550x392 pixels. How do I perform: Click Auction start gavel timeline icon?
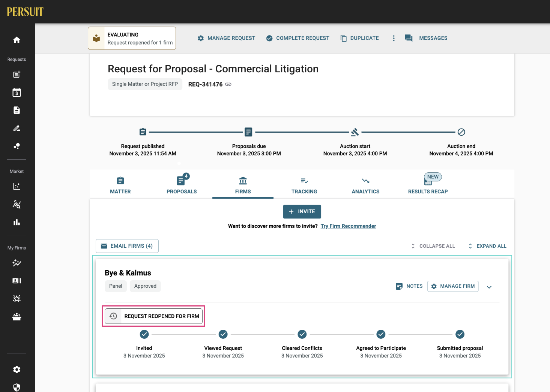click(x=355, y=132)
